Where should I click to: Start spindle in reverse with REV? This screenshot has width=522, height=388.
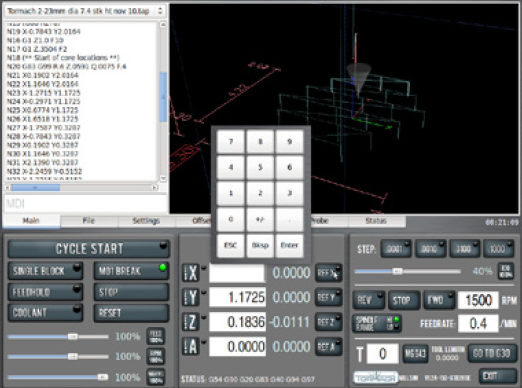(x=368, y=300)
